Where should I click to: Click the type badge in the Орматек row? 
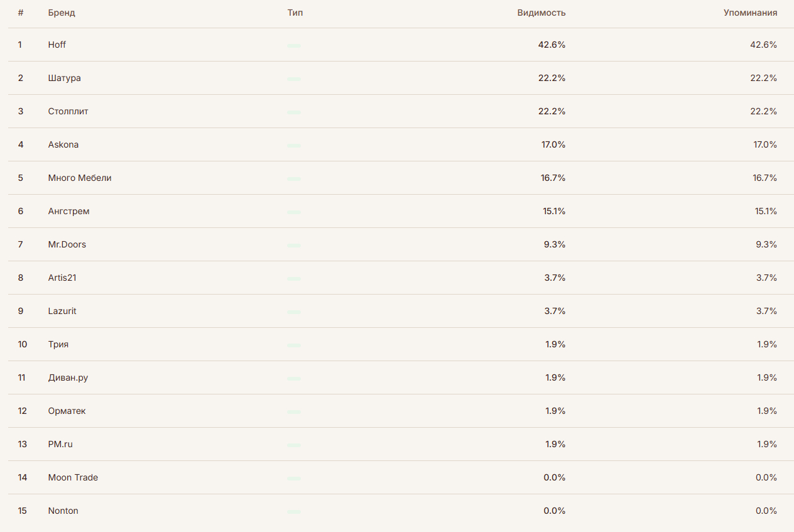click(294, 412)
